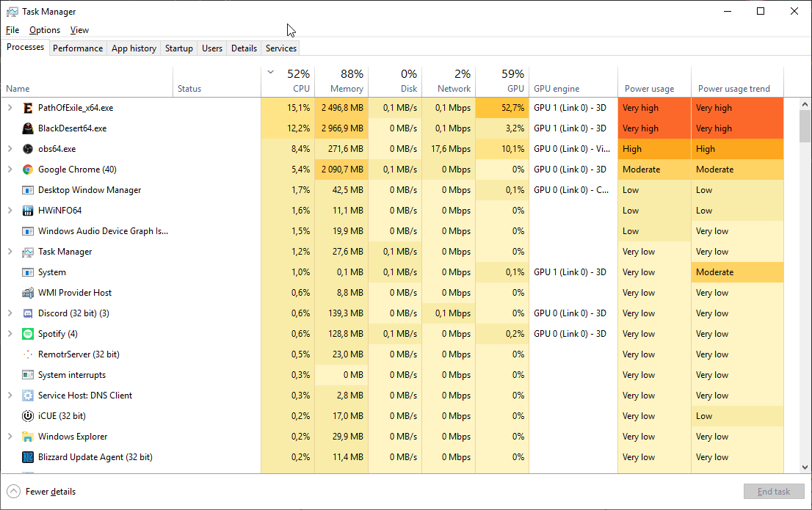
Task: Click the Windows Explorer folder icon
Action: click(28, 437)
